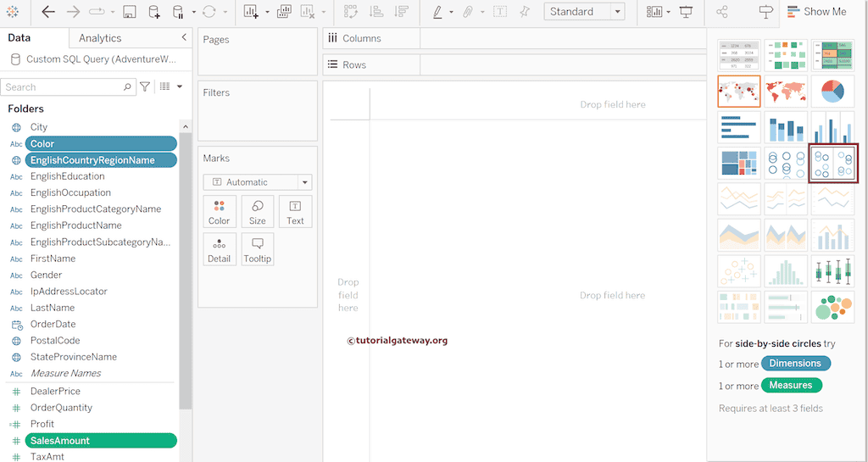Click the New worksheet icon
This screenshot has width=868, height=462.
pyautogui.click(x=252, y=12)
